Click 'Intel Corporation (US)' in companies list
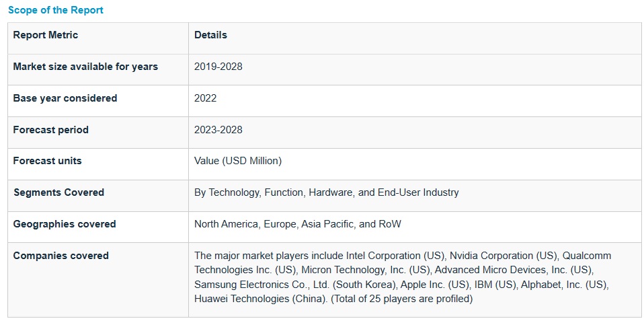 [395, 256]
